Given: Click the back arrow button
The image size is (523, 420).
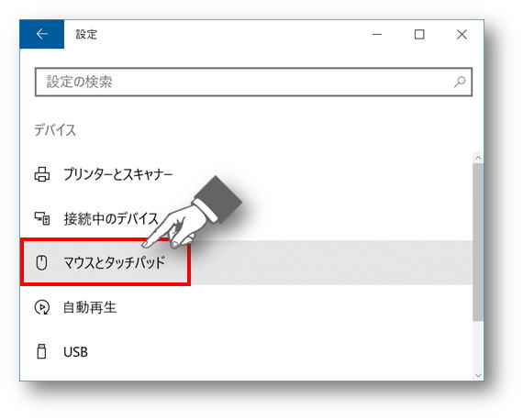Looking at the screenshot, I should (x=41, y=34).
